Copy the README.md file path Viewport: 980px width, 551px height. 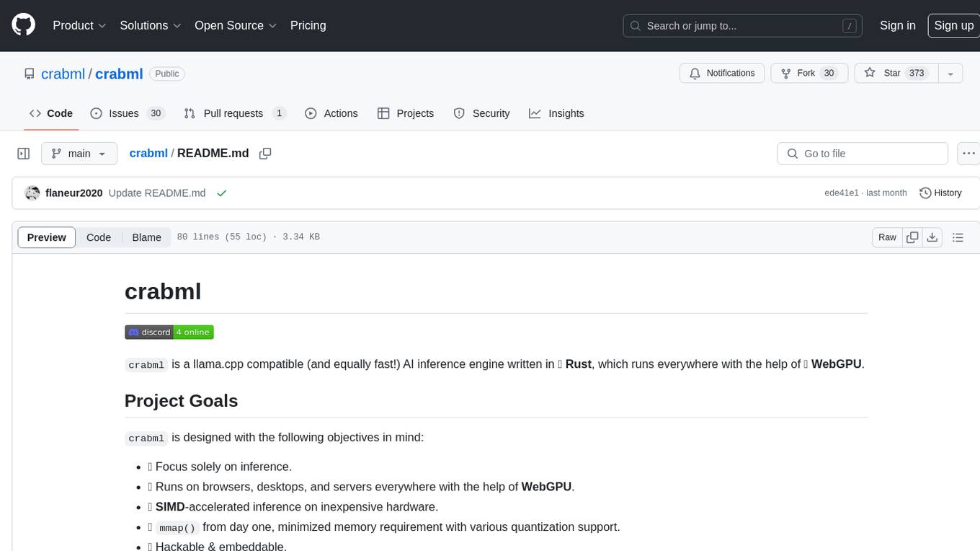click(x=265, y=153)
